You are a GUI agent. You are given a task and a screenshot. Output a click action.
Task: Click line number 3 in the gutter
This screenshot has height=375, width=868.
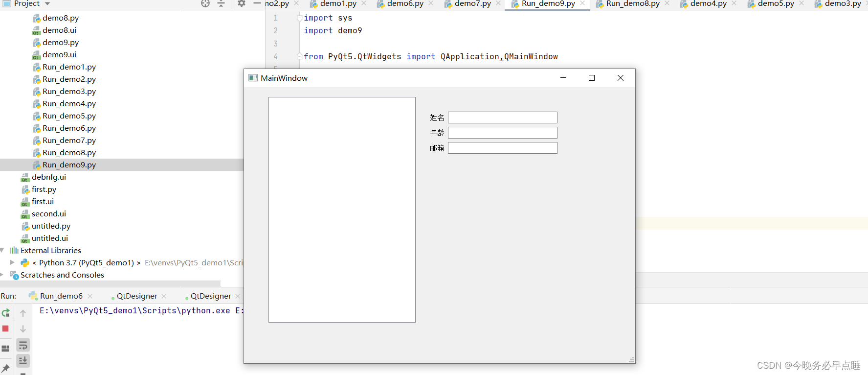click(275, 44)
